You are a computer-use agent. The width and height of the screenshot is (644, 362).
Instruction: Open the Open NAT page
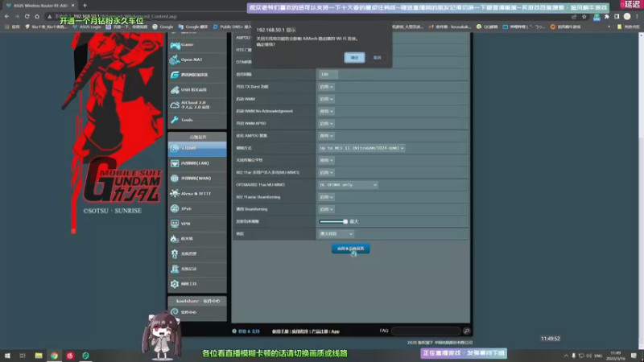pyautogui.click(x=197, y=60)
